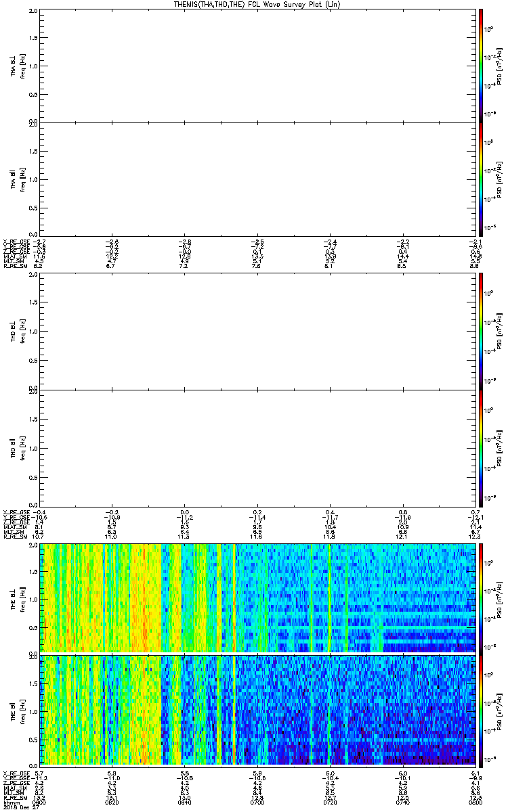Click the 0640 time tick label
The image size is (508, 812).
click(184, 803)
